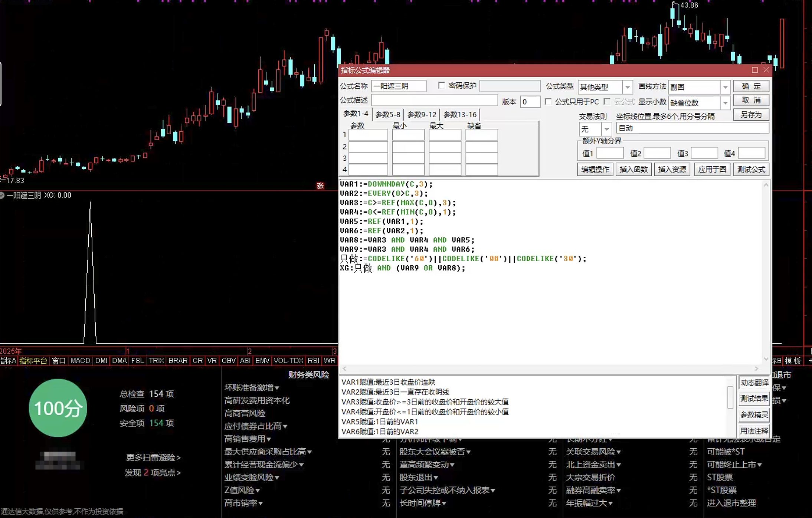Open 发现 2 项亮点 link
Screen dimensions: 812x518
pyautogui.click(x=153, y=473)
